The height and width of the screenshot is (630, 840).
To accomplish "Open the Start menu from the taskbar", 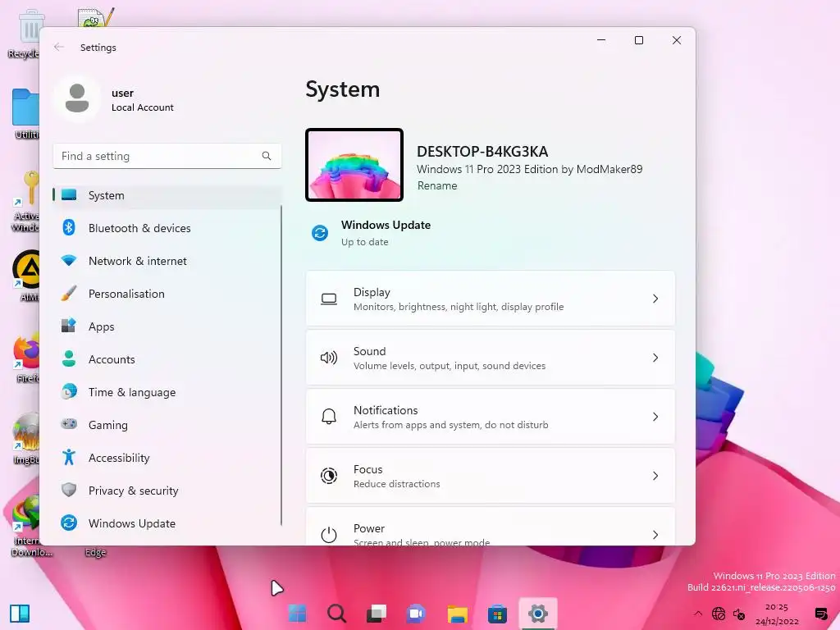I will [x=297, y=614].
